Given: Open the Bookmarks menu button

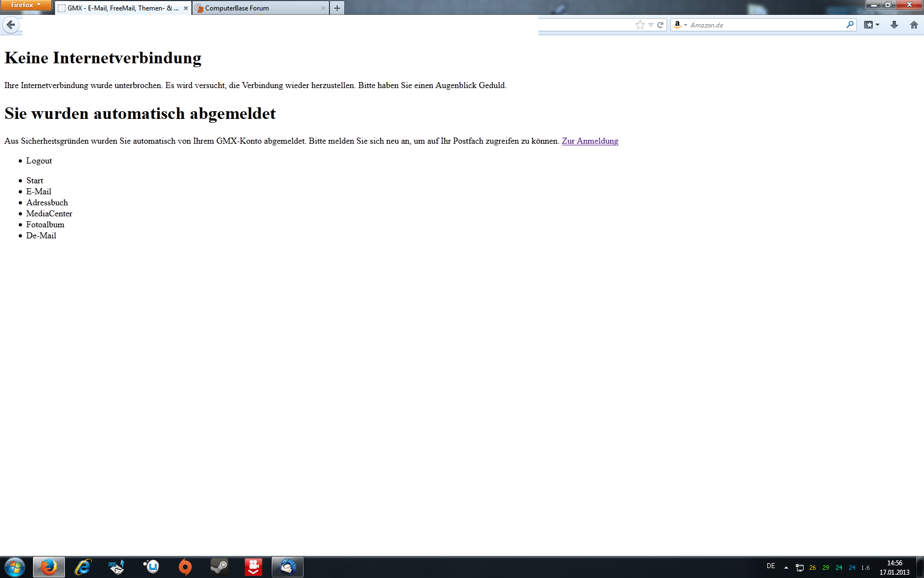Looking at the screenshot, I should (872, 25).
